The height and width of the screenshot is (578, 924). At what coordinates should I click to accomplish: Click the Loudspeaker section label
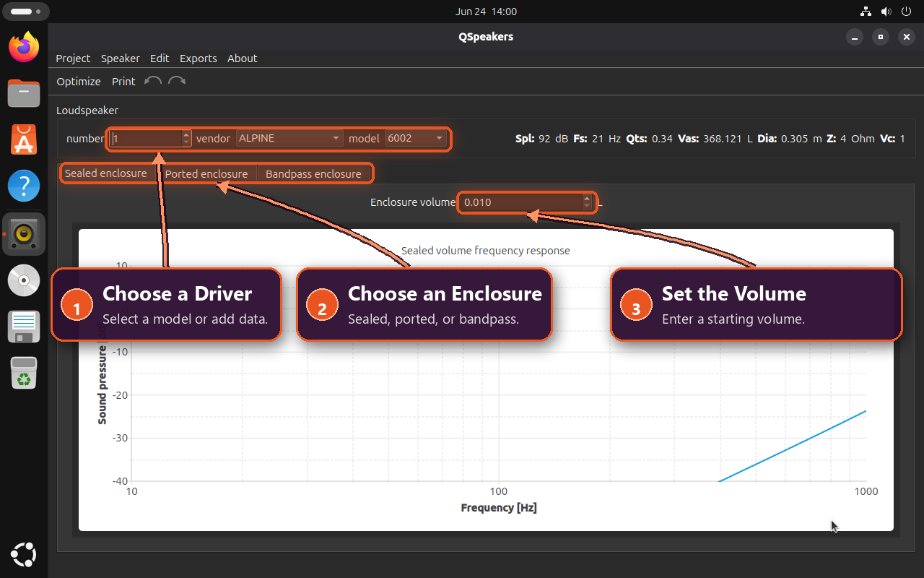[87, 111]
